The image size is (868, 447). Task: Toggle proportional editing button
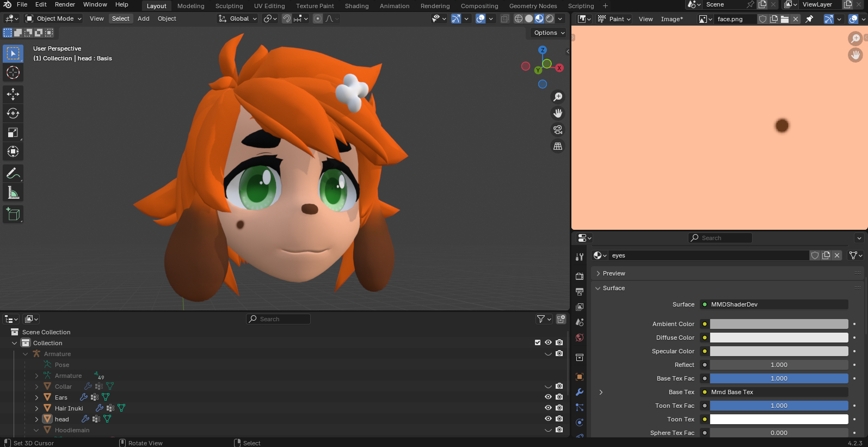pyautogui.click(x=318, y=19)
